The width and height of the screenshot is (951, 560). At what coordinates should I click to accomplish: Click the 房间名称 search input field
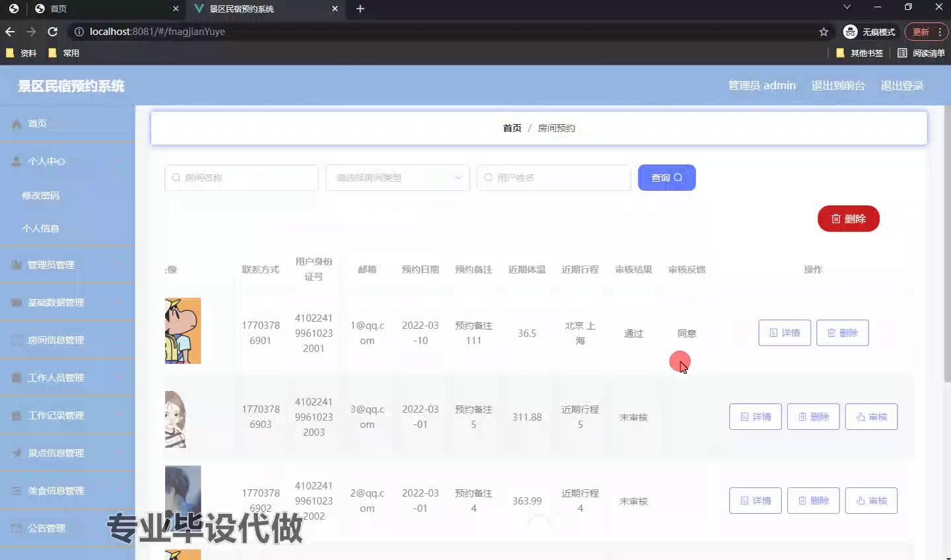tap(242, 178)
